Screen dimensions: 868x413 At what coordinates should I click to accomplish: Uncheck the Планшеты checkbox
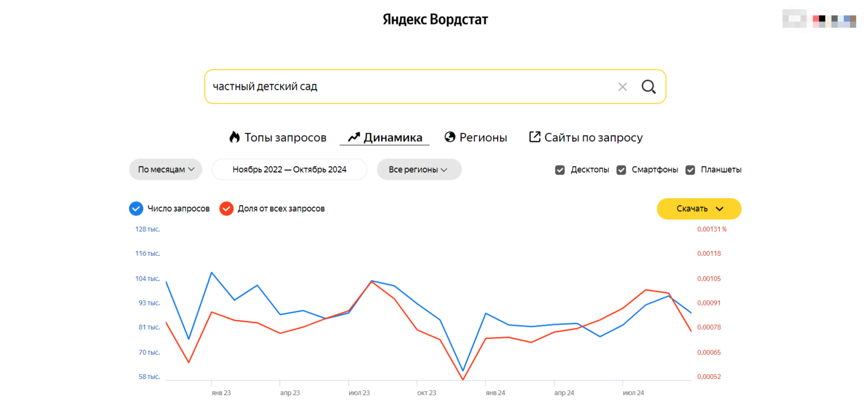690,170
